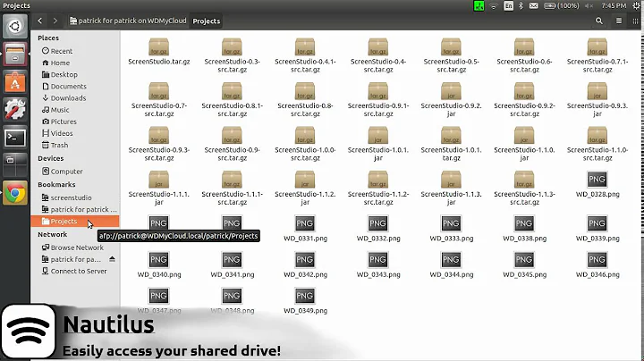Select file name WD_0338.png
The width and height of the screenshot is (644, 361).
coord(524,239)
